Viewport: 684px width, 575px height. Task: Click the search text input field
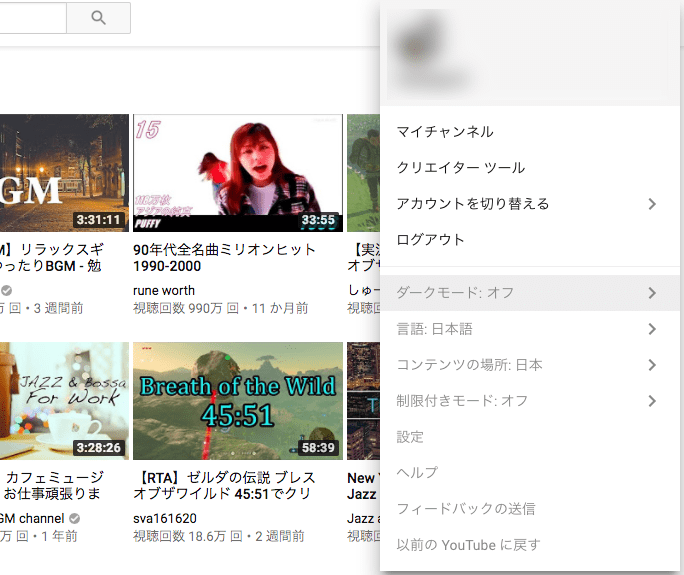33,18
